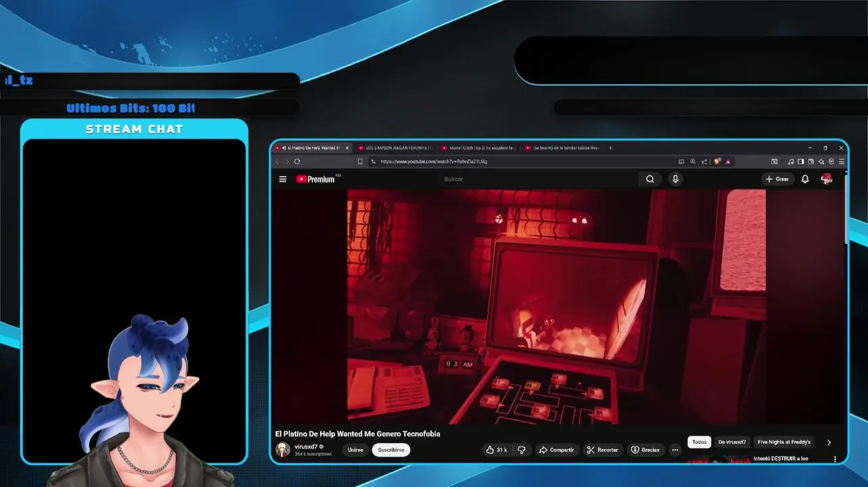Open Brave Shields lion icon
The height and width of the screenshot is (487, 868).
pos(717,162)
